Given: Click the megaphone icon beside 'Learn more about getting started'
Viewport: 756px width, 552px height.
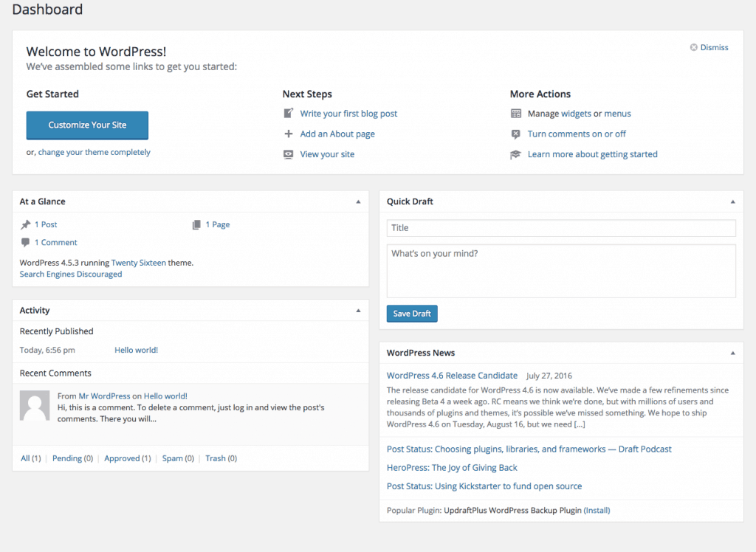Looking at the screenshot, I should click(x=515, y=153).
